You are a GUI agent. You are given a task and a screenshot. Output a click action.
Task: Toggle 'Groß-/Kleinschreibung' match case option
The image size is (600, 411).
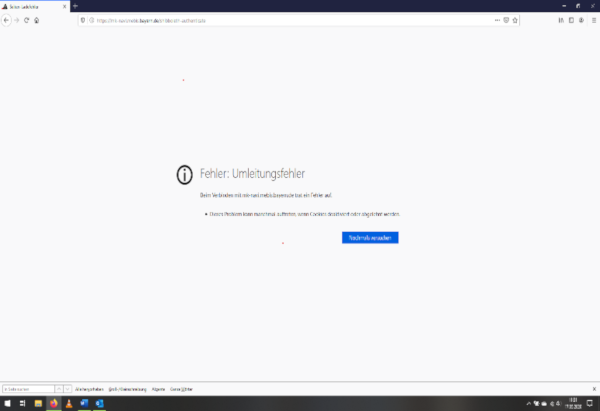(127, 388)
